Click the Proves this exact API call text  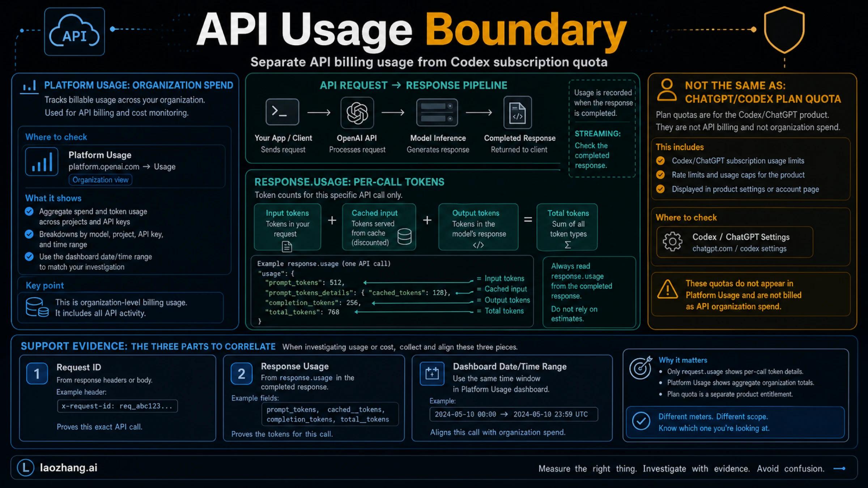tap(99, 427)
